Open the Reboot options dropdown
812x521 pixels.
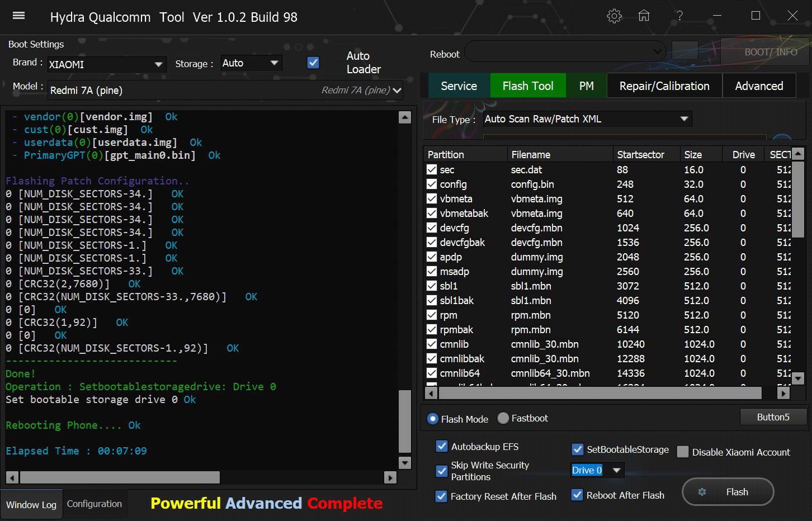pyautogui.click(x=565, y=52)
